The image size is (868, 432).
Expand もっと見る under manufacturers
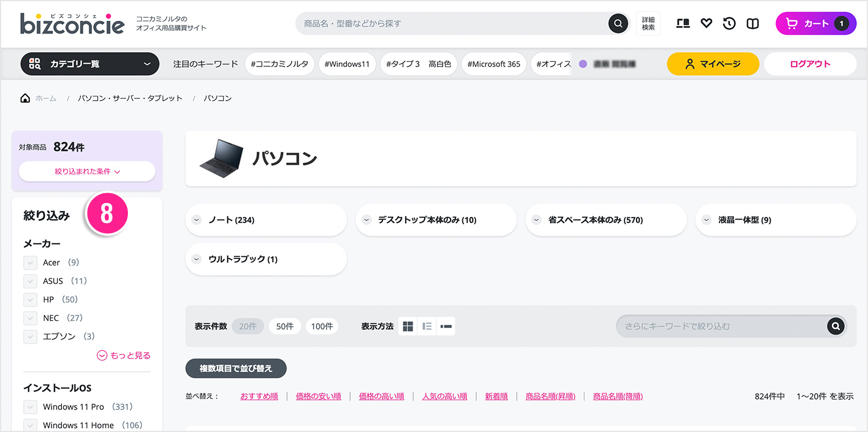click(x=124, y=356)
